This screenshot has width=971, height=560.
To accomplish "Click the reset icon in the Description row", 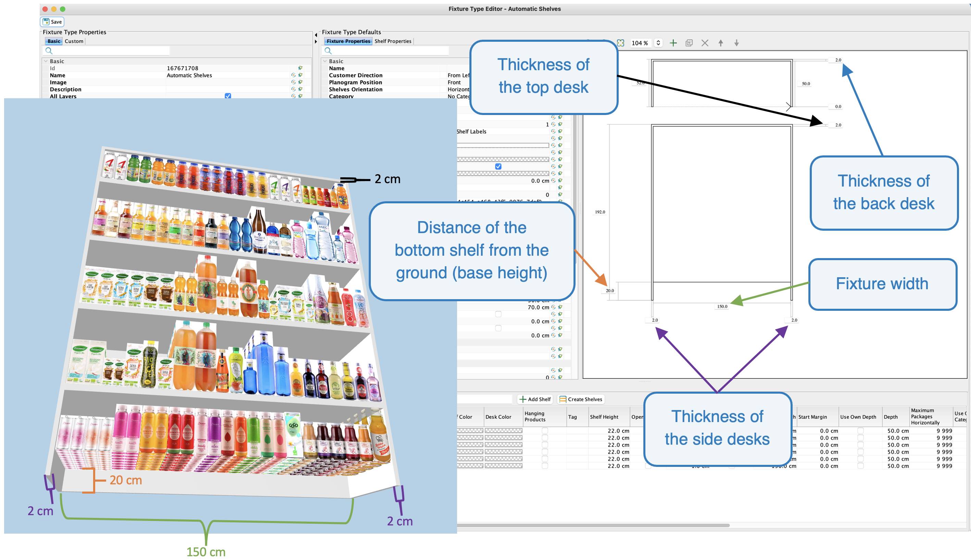I will tap(293, 89).
